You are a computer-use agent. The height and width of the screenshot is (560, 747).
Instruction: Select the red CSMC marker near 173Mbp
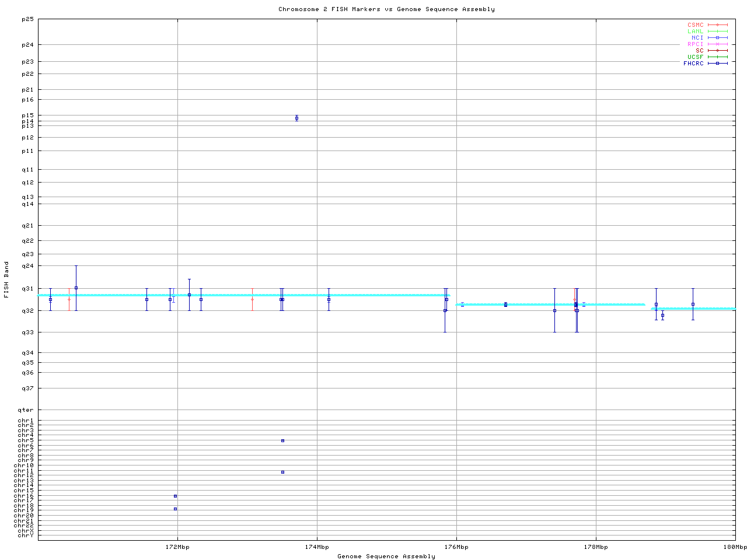point(252,299)
